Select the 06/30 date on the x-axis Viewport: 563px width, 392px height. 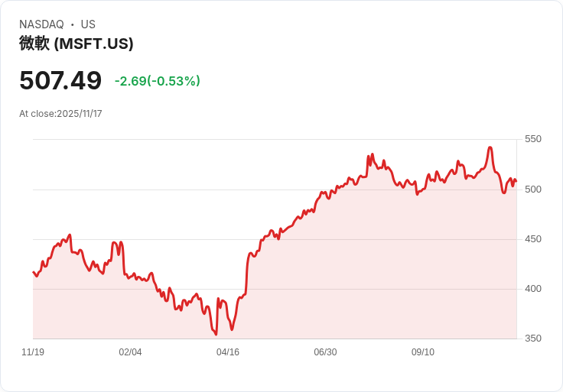point(325,352)
